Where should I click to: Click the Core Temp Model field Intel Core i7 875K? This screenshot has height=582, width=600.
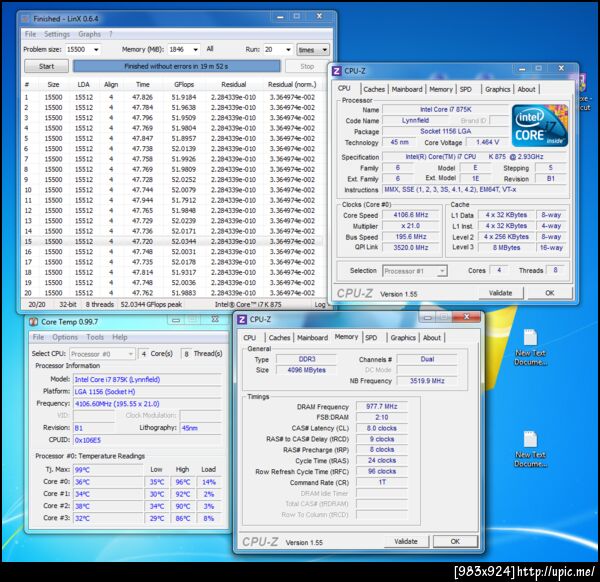click(x=147, y=380)
